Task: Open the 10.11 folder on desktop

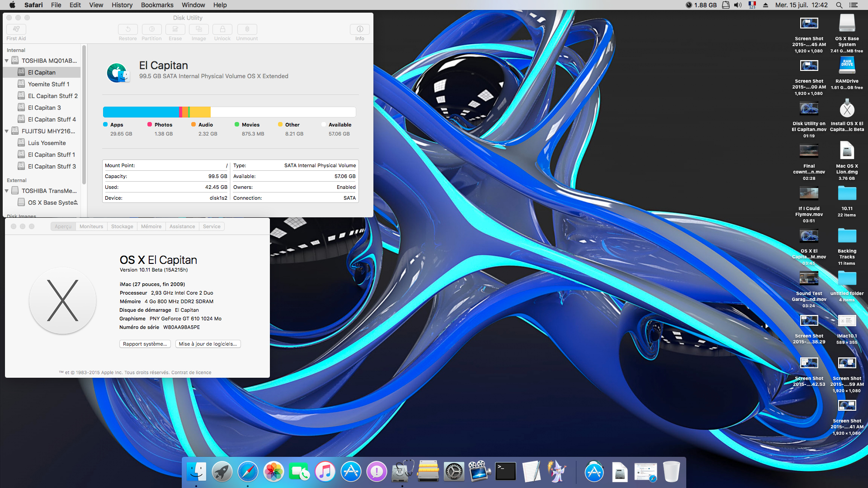Action: (847, 193)
